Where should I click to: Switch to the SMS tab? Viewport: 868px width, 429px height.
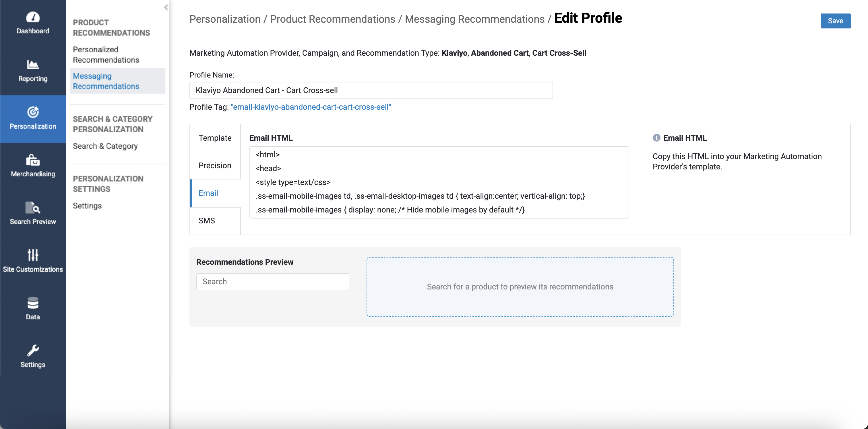tap(207, 221)
